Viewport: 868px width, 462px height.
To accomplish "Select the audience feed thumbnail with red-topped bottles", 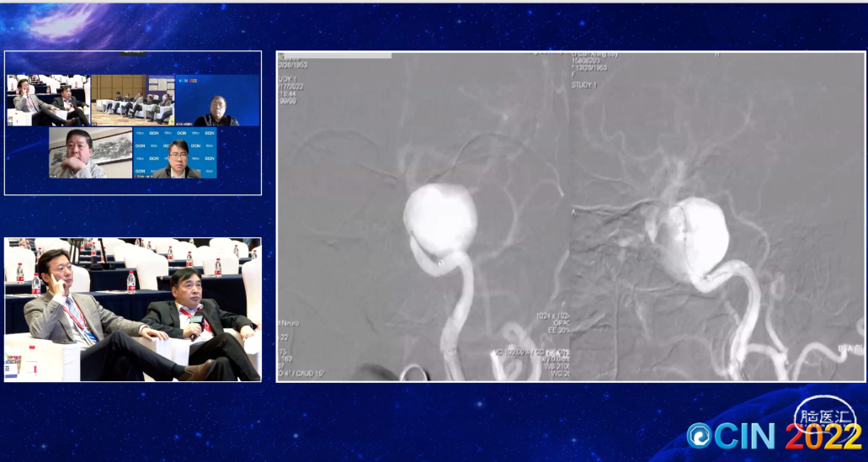I will 49,100.
